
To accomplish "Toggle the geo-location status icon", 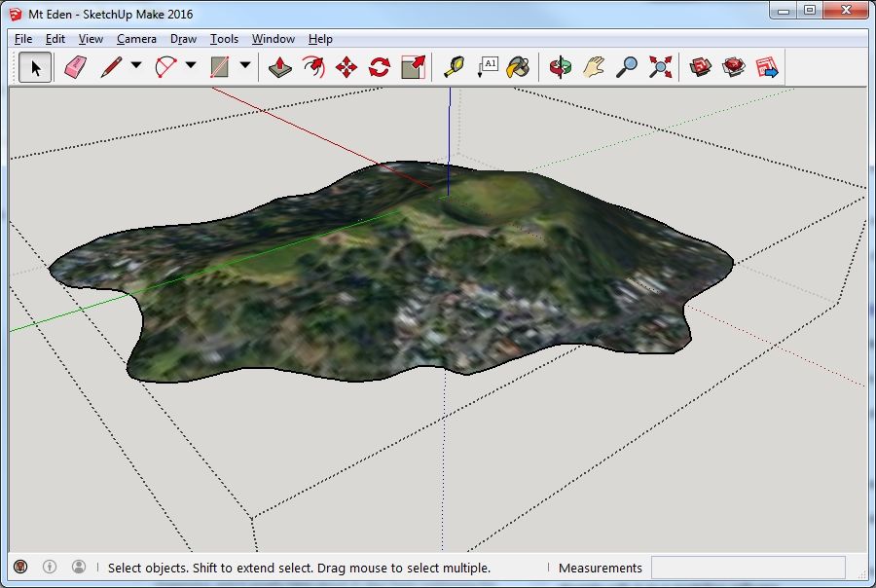I will coord(20,567).
